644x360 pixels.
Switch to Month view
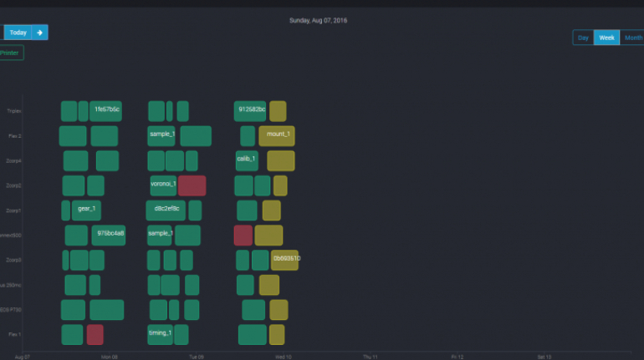pos(632,38)
